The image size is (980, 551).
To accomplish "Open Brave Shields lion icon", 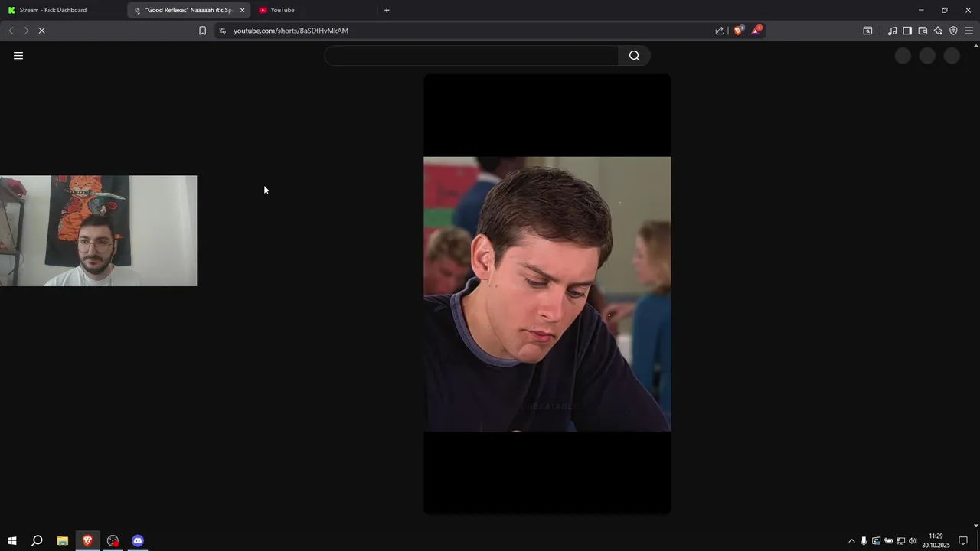I will coord(738,31).
